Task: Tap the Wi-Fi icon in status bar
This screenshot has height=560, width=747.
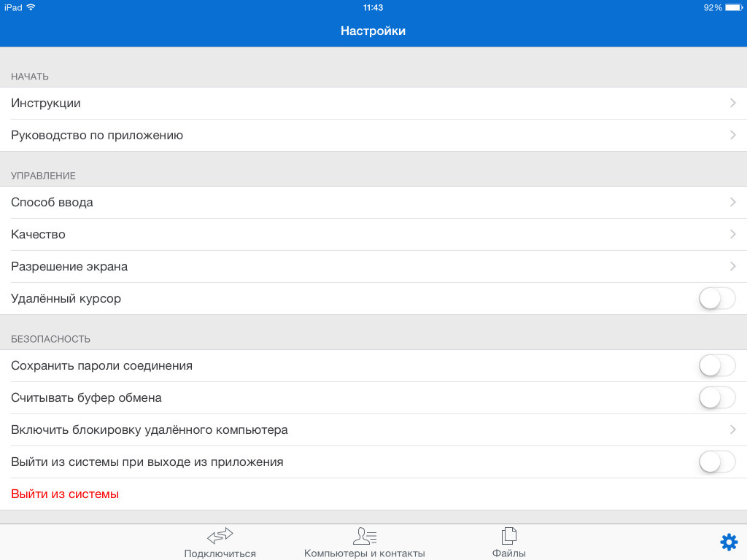Action: coord(31,7)
